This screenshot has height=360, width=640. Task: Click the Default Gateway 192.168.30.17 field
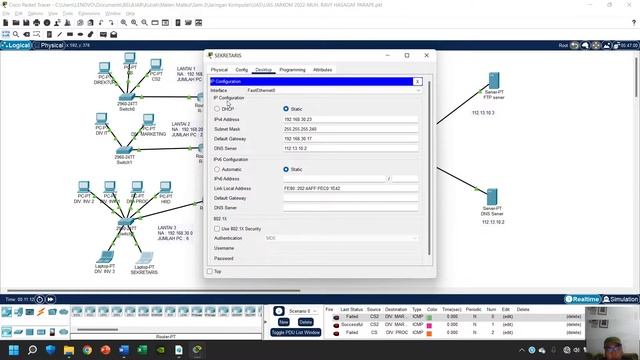pyautogui.click(x=351, y=139)
